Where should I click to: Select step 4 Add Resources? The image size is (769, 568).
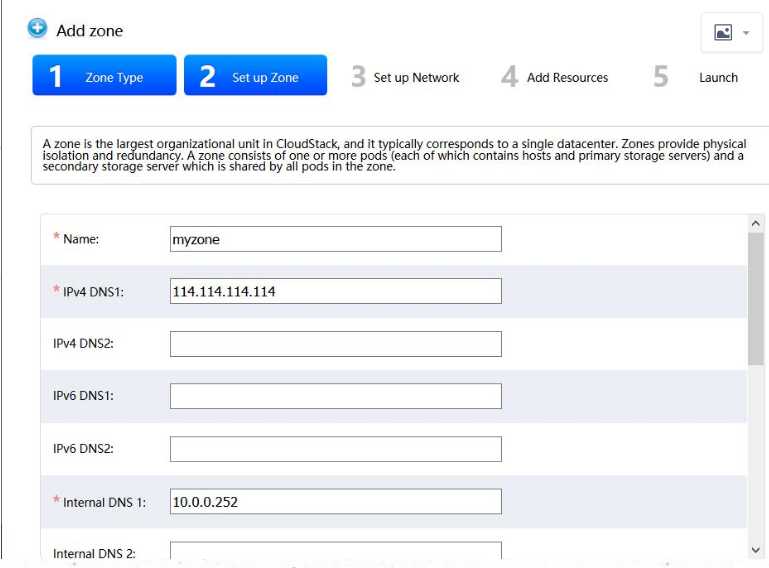point(555,77)
